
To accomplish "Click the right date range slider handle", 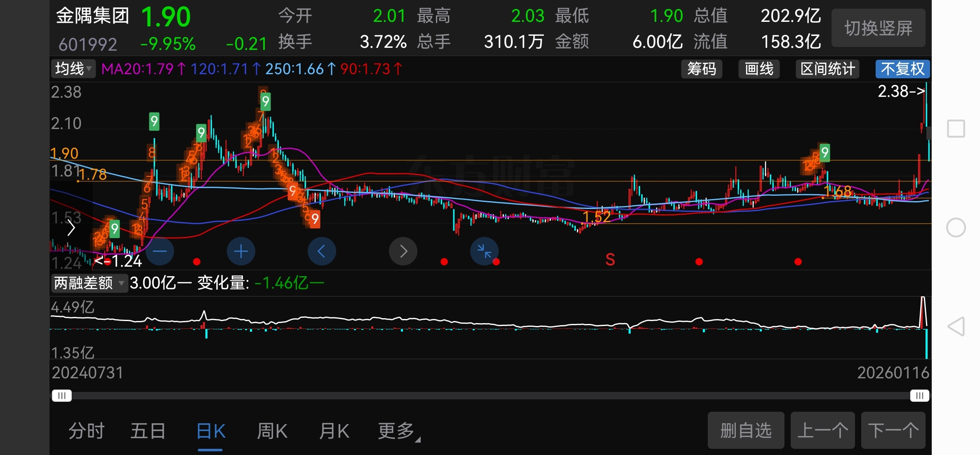I will [919, 396].
